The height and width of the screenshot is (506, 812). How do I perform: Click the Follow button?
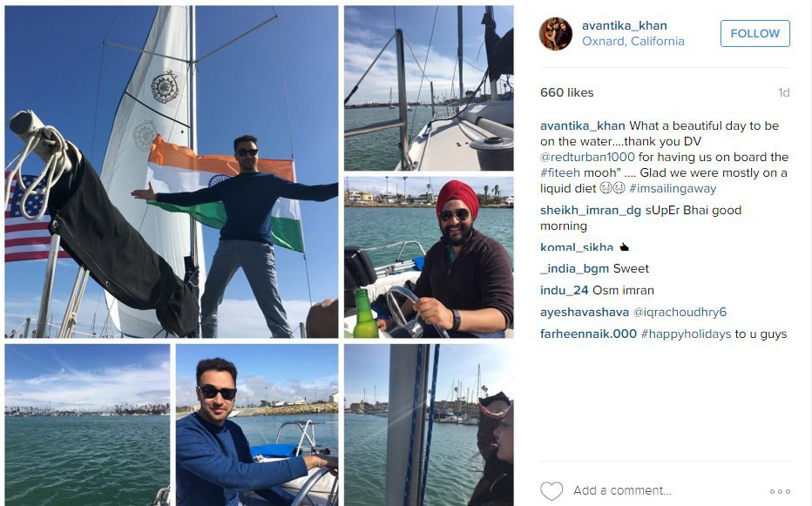click(755, 34)
